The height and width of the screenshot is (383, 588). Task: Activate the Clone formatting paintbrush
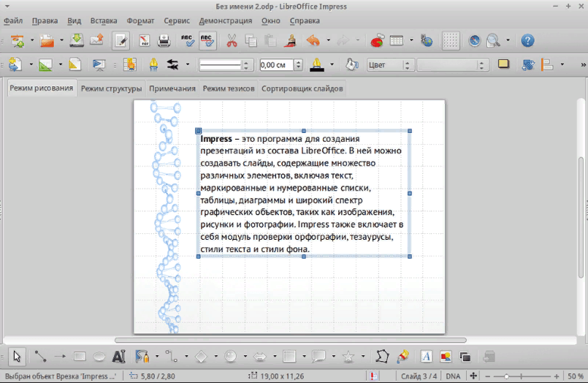pos(290,40)
